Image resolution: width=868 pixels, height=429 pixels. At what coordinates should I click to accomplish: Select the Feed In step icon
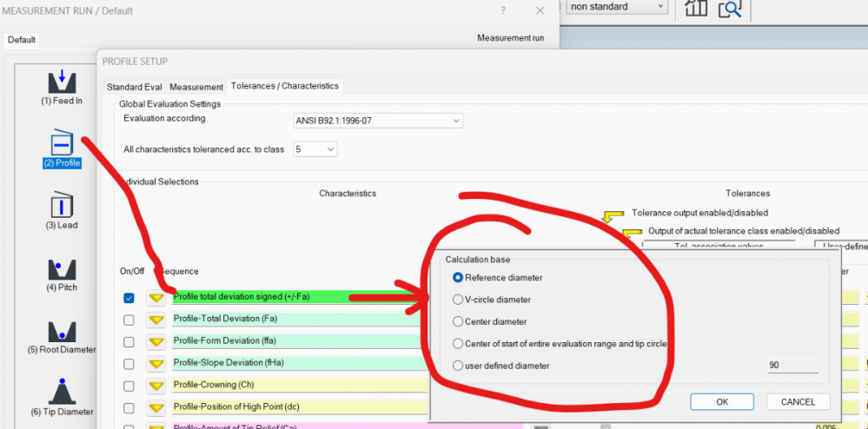pyautogui.click(x=62, y=82)
